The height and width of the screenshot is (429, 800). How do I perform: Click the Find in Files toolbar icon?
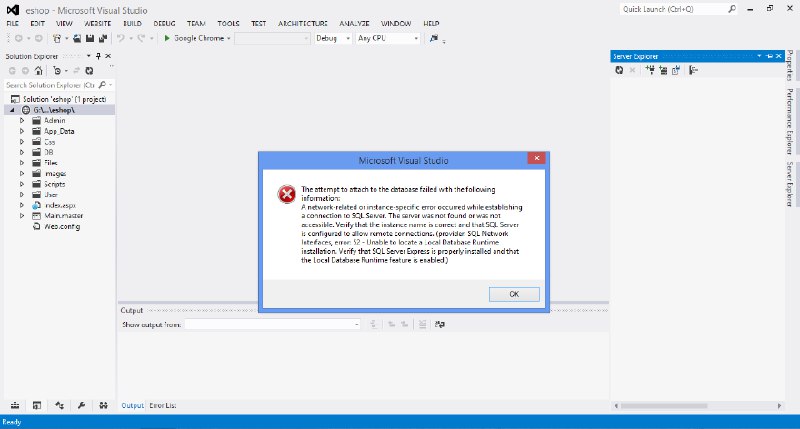[434, 38]
